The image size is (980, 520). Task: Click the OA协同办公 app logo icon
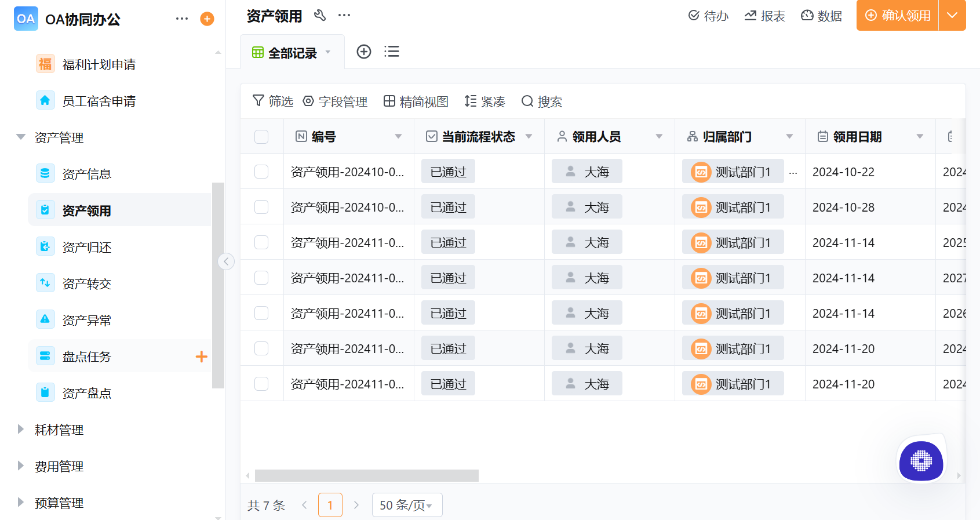[x=25, y=19]
